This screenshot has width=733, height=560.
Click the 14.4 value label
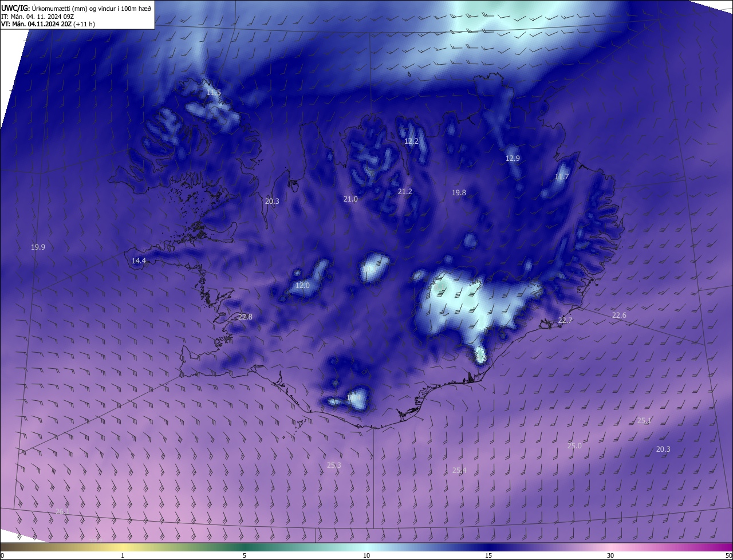click(x=139, y=261)
